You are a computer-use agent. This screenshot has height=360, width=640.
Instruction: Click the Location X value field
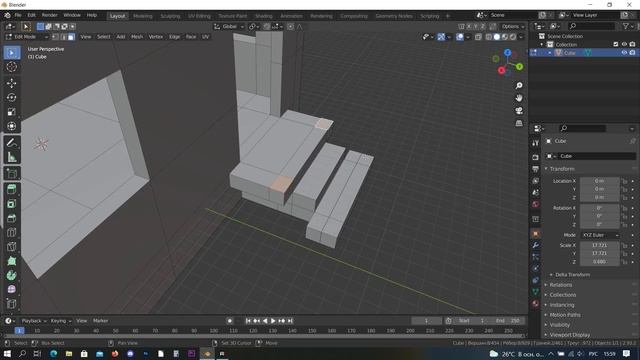point(599,181)
